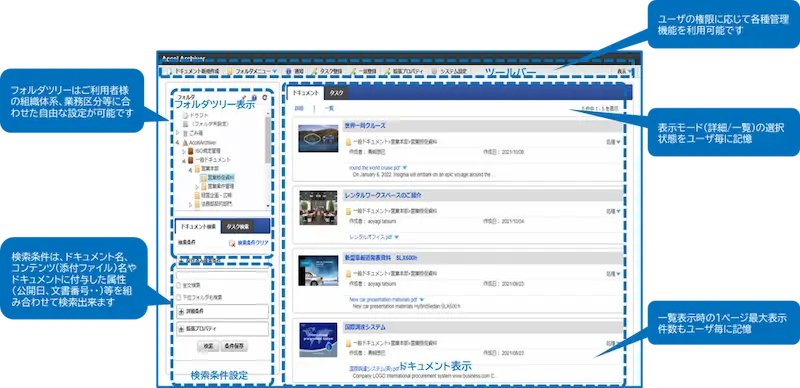Select the ごみ箱 trash icon in tree
Image resolution: width=800 pixels, height=388 pixels.
pyautogui.click(x=185, y=133)
